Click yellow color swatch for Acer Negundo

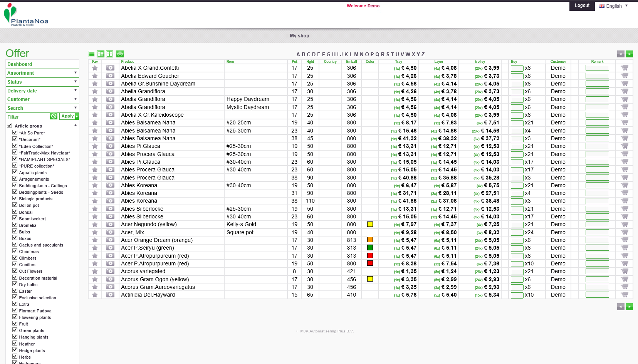click(x=370, y=224)
